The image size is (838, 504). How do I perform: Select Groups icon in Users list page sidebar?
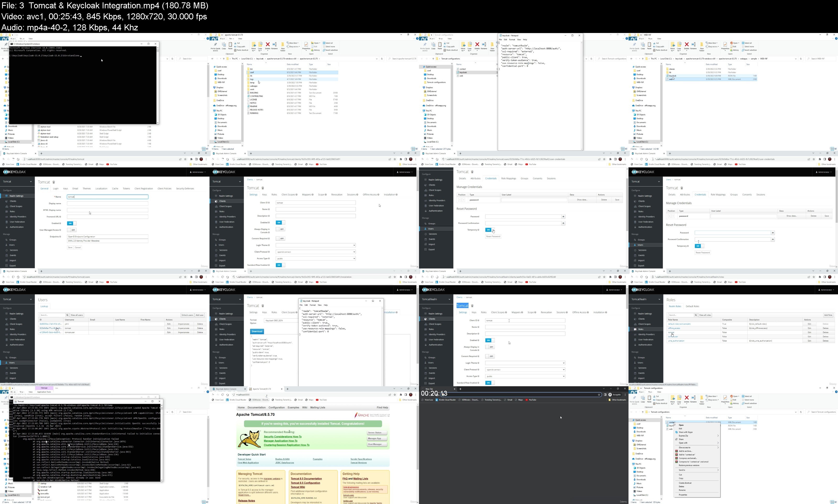click(7, 358)
